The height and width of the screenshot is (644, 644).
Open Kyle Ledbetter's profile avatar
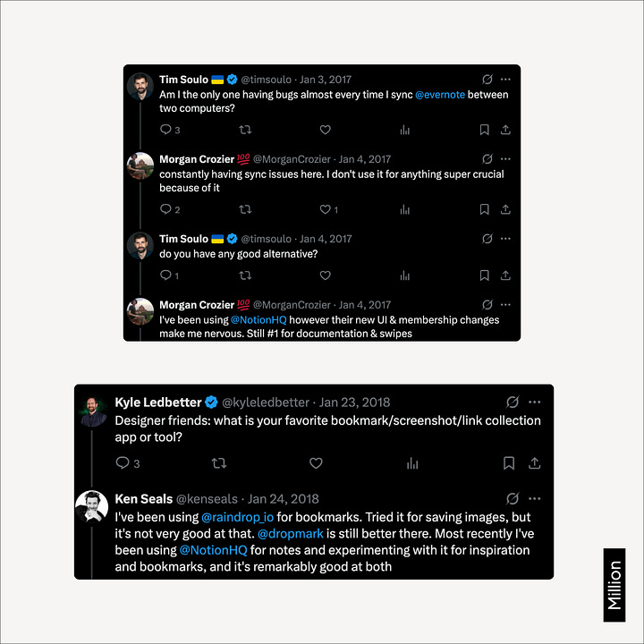(92, 411)
